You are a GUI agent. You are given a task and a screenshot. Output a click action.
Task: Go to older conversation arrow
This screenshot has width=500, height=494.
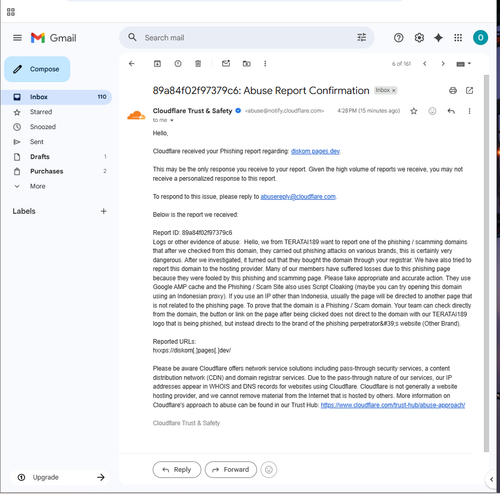443,64
